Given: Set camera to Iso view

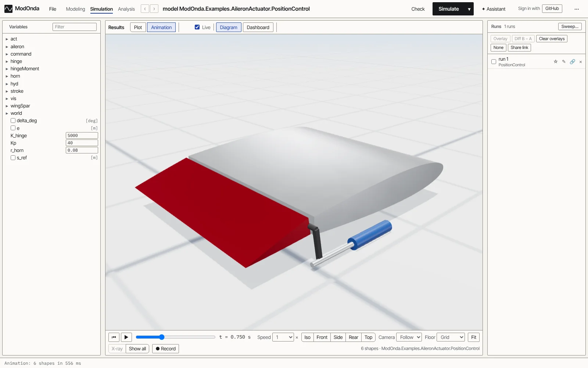Looking at the screenshot, I should pyautogui.click(x=307, y=337).
